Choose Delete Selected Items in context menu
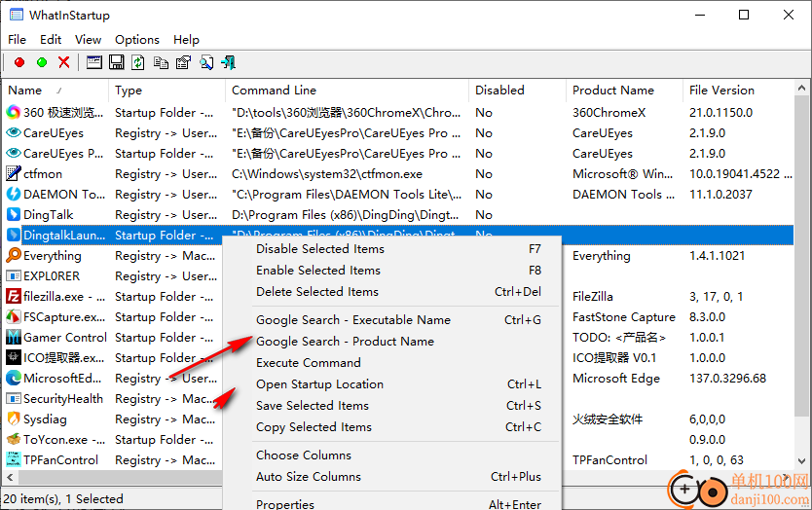Image resolution: width=812 pixels, height=510 pixels. (392, 292)
